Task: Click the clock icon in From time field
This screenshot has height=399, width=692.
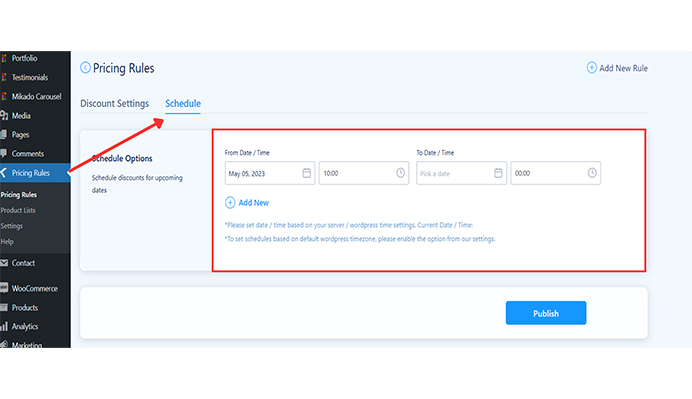Action: [x=400, y=173]
